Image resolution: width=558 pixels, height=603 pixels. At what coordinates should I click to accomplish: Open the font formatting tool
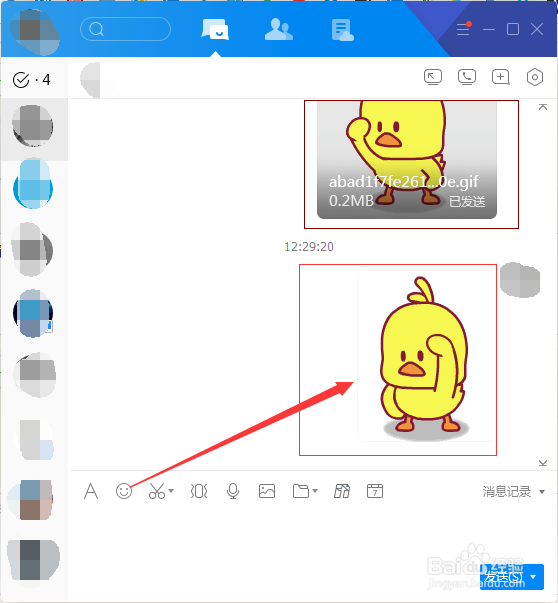coord(91,491)
